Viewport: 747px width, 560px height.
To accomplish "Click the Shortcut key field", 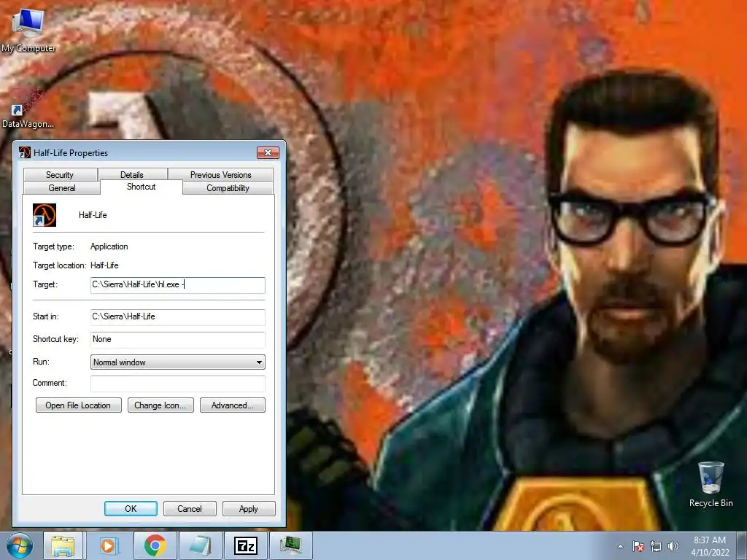I will click(x=178, y=340).
